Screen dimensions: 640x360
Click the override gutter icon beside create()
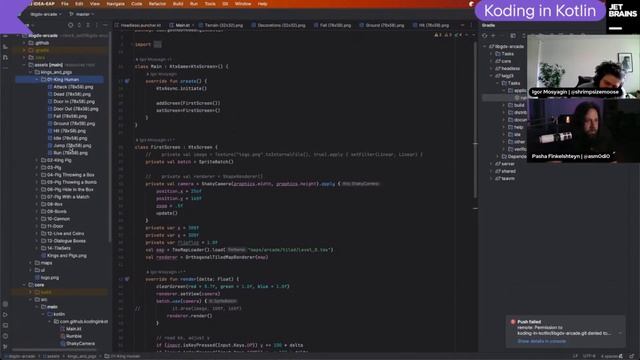tap(127, 81)
